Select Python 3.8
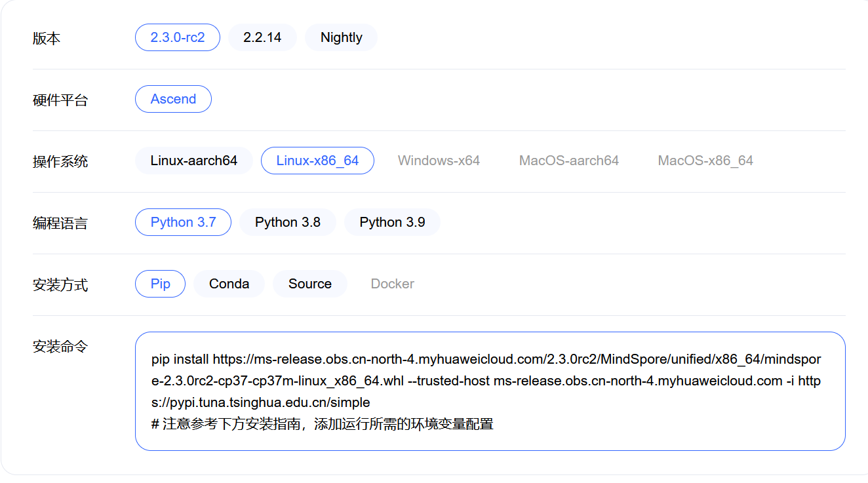Viewport: 868px width, 483px height. [287, 222]
